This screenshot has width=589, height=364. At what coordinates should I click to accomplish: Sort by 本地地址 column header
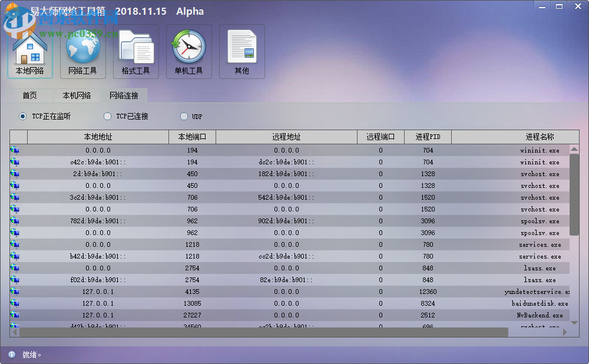point(98,137)
